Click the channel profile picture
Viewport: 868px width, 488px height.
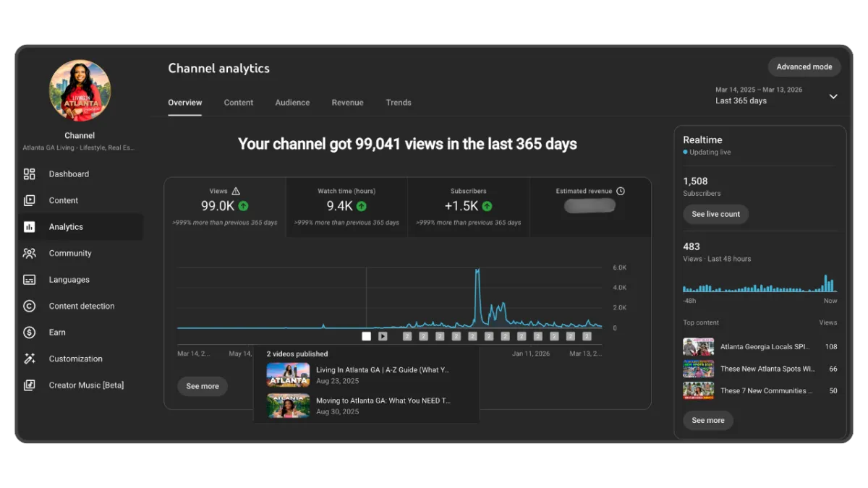click(x=80, y=90)
